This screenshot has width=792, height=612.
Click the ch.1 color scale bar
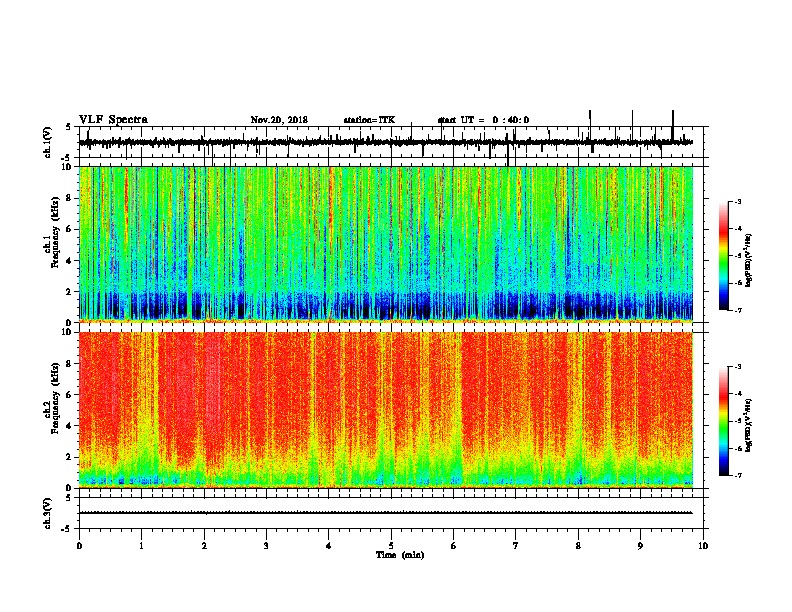click(724, 256)
